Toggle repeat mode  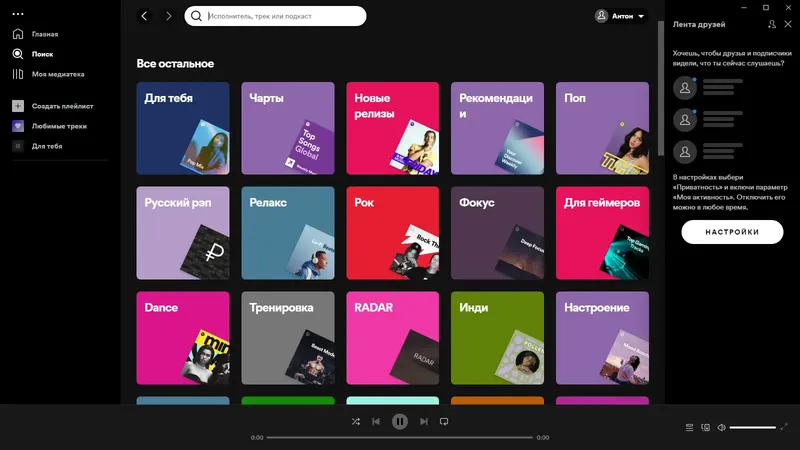point(444,421)
